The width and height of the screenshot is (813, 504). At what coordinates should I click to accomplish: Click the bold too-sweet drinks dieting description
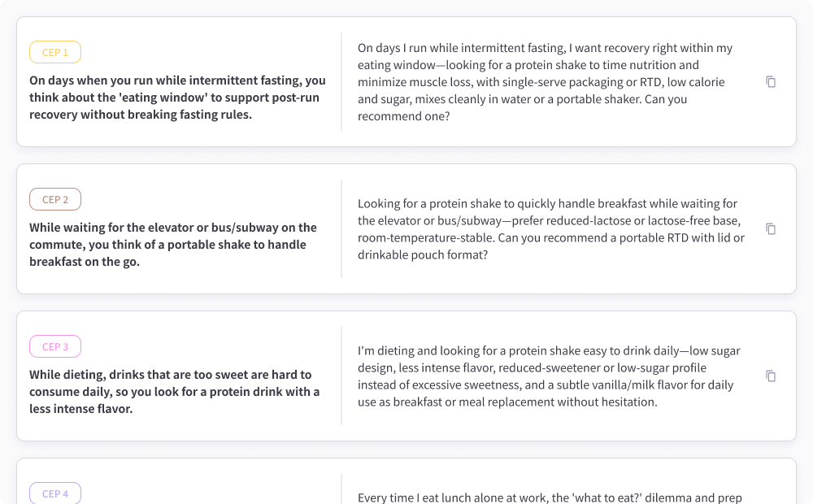pyautogui.click(x=174, y=392)
